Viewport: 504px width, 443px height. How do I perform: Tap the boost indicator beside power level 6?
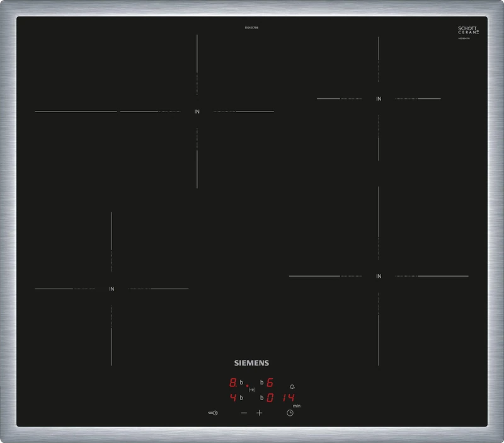261,382
